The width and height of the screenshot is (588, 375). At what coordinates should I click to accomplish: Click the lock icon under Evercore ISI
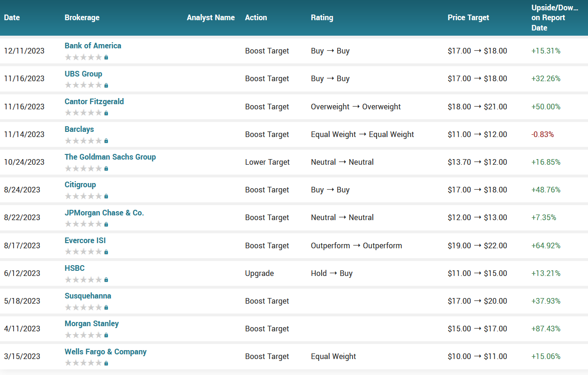(106, 252)
